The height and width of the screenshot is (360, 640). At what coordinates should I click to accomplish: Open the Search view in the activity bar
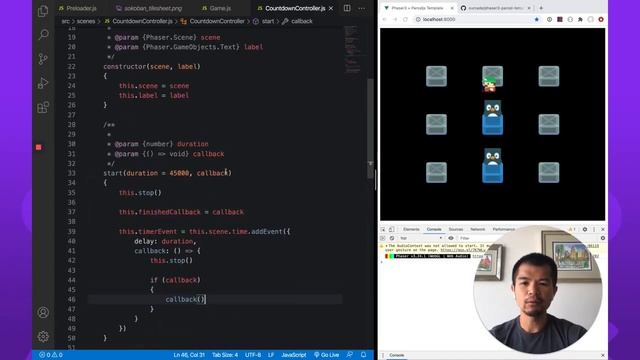tap(43, 35)
